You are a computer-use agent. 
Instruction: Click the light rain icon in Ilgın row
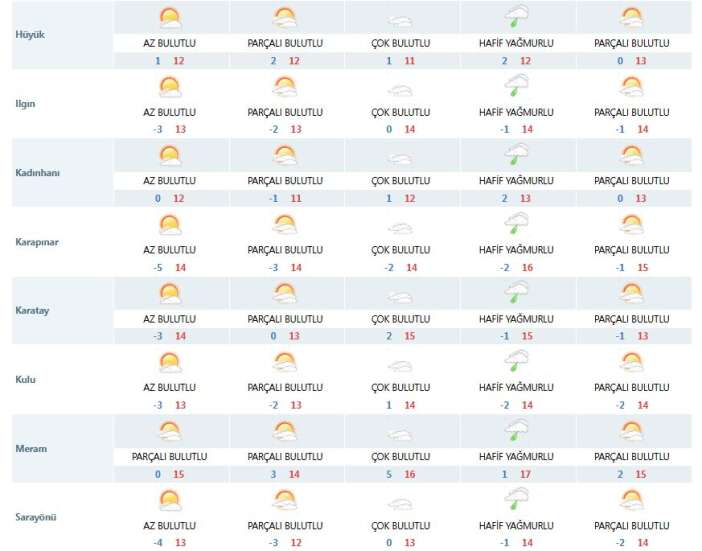pyautogui.click(x=517, y=86)
